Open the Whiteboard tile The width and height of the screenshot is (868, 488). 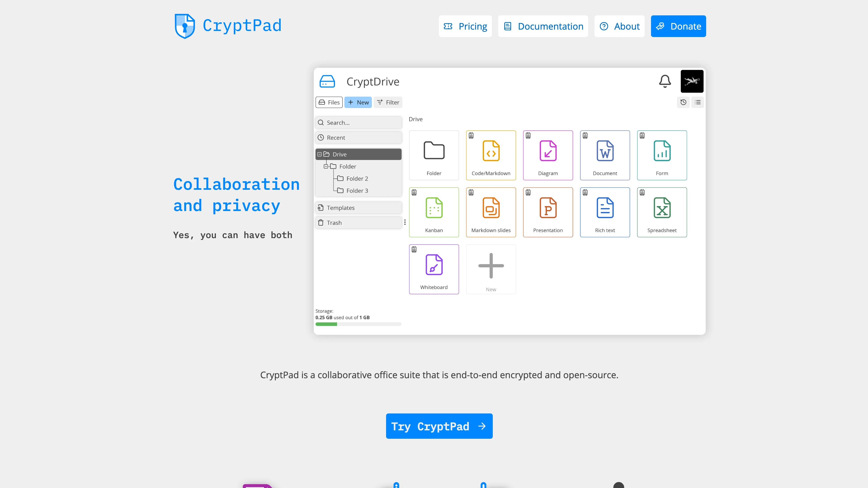(434, 269)
